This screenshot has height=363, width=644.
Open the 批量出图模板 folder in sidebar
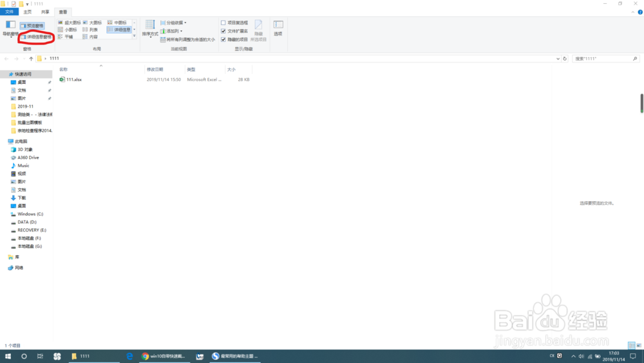pyautogui.click(x=30, y=123)
